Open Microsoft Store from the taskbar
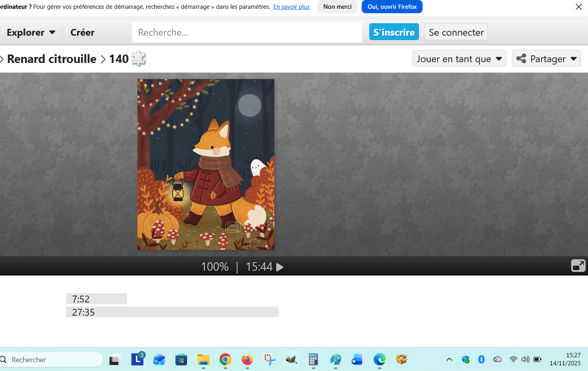Screen dimensions: 588x371 coord(181,360)
